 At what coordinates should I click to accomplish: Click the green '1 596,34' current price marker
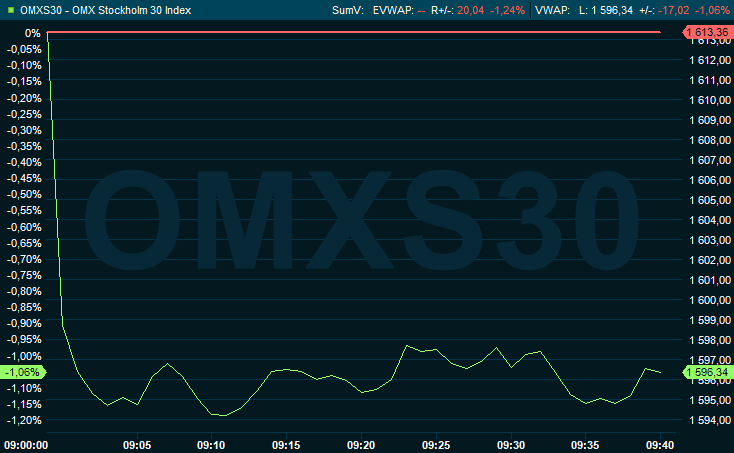[x=708, y=373]
